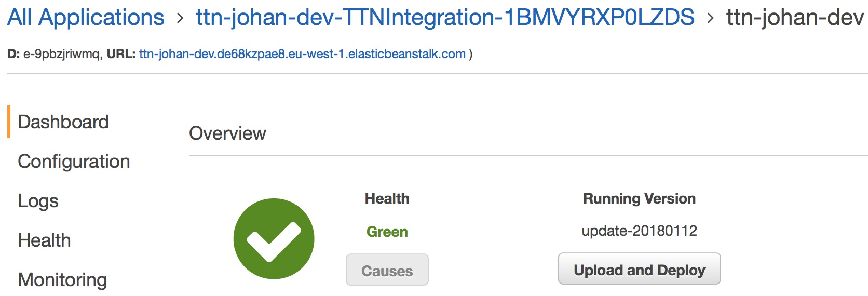
Task: Open All Applications breadcrumb link
Action: [x=86, y=17]
